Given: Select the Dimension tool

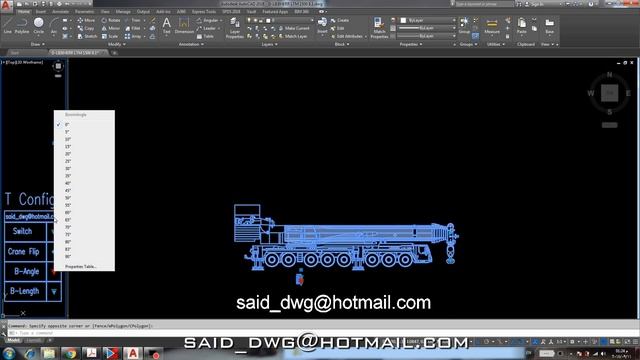Looking at the screenshot, I should (x=184, y=26).
